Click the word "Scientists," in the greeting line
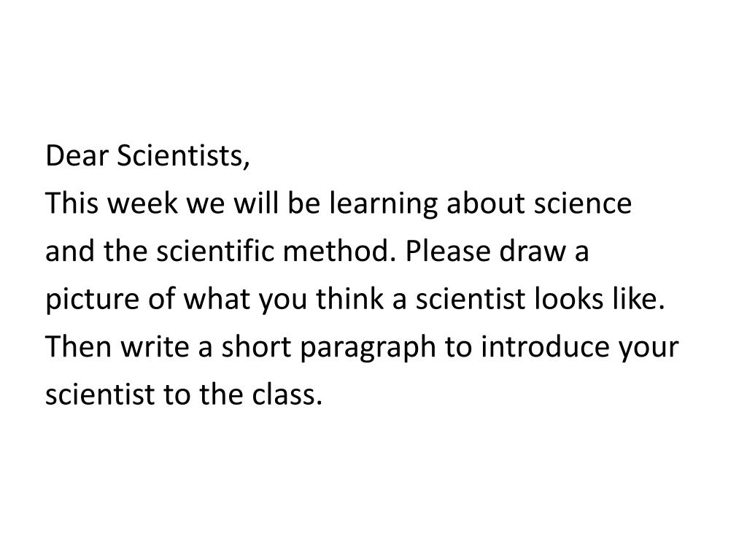747x560 pixels. 183,156
